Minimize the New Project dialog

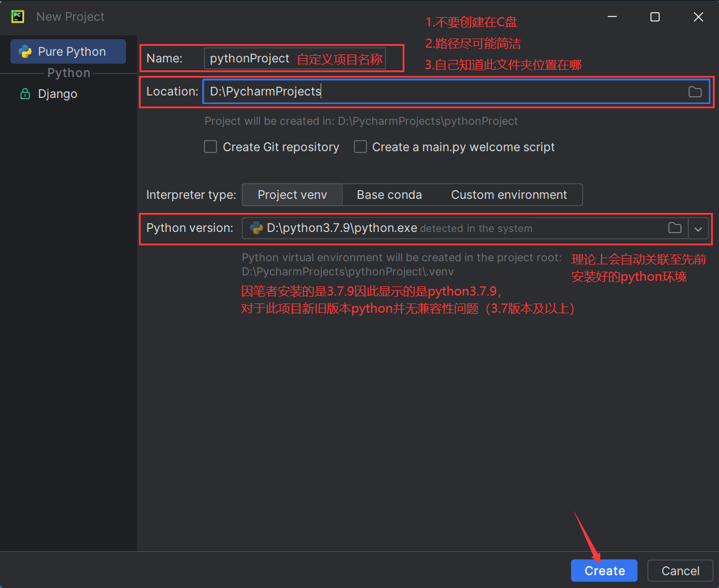pyautogui.click(x=611, y=17)
